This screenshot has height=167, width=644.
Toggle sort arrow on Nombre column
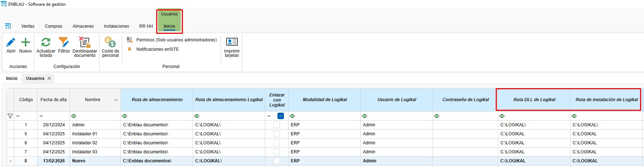click(x=116, y=100)
